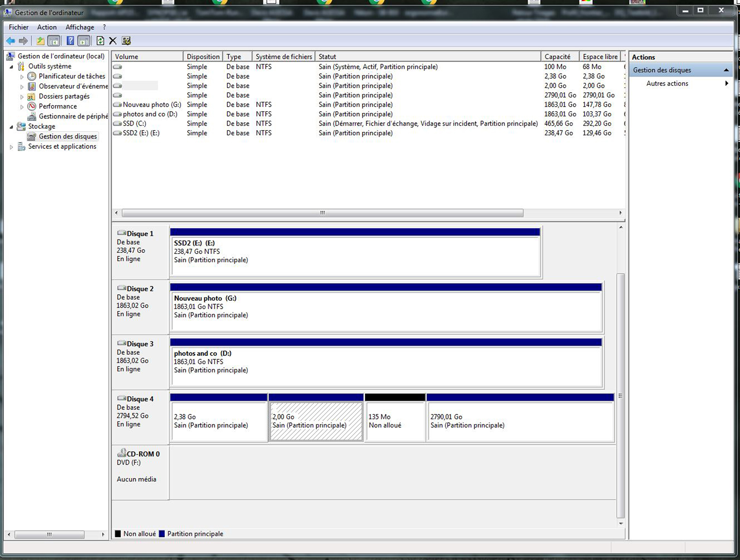Open Help with the blue question icon
Image resolution: width=740 pixels, height=560 pixels.
70,41
